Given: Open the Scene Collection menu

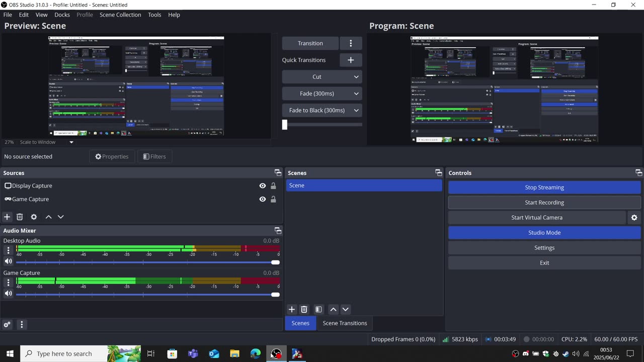Looking at the screenshot, I should pyautogui.click(x=120, y=15).
